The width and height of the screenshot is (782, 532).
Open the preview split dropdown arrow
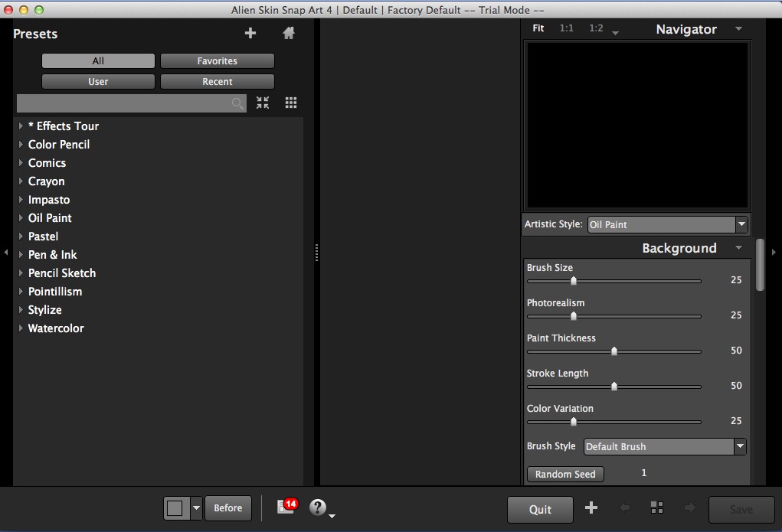coord(196,508)
